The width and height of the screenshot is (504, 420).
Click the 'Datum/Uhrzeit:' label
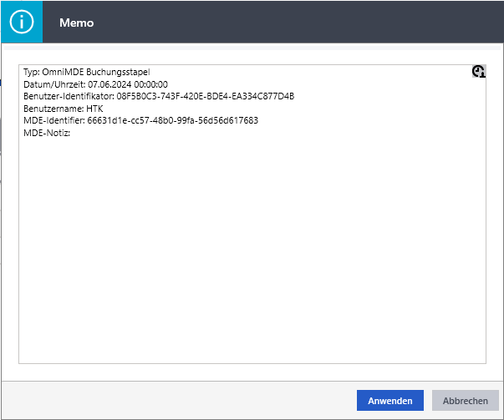point(54,84)
